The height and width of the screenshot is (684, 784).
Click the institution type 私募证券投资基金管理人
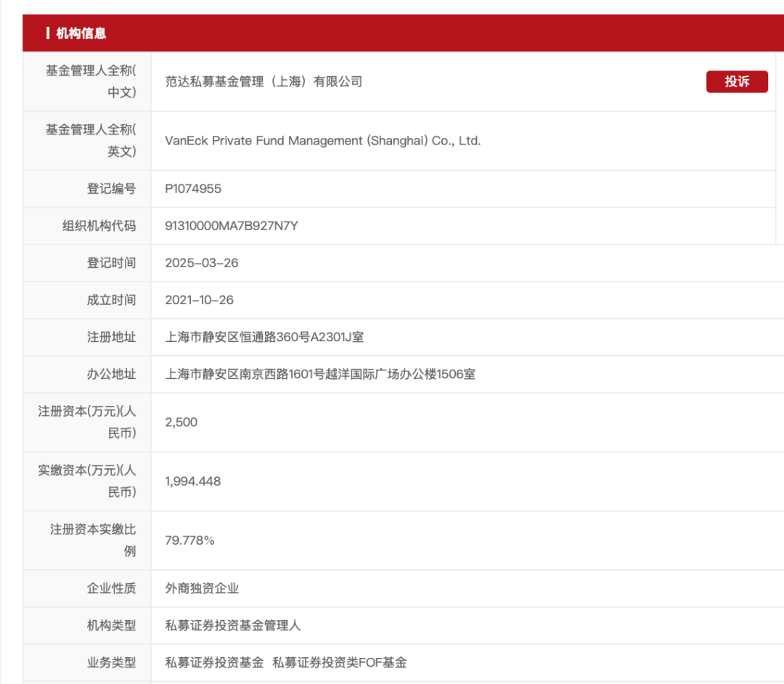pyautogui.click(x=233, y=625)
